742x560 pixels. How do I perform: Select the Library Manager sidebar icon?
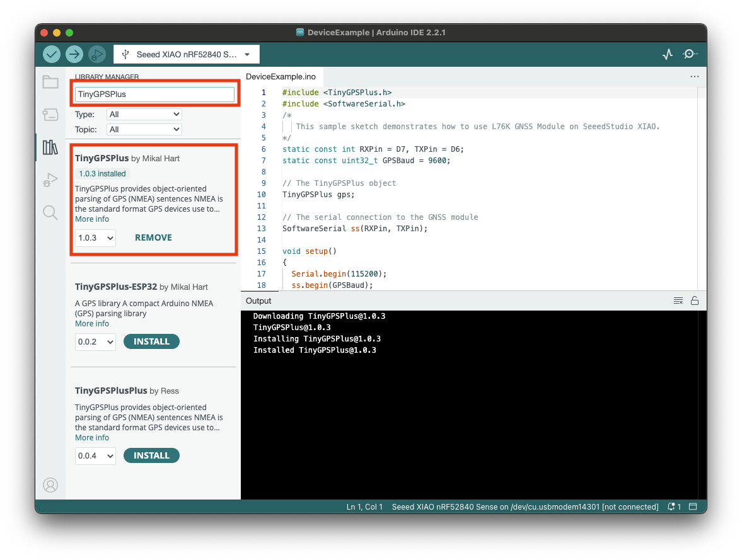click(50, 147)
